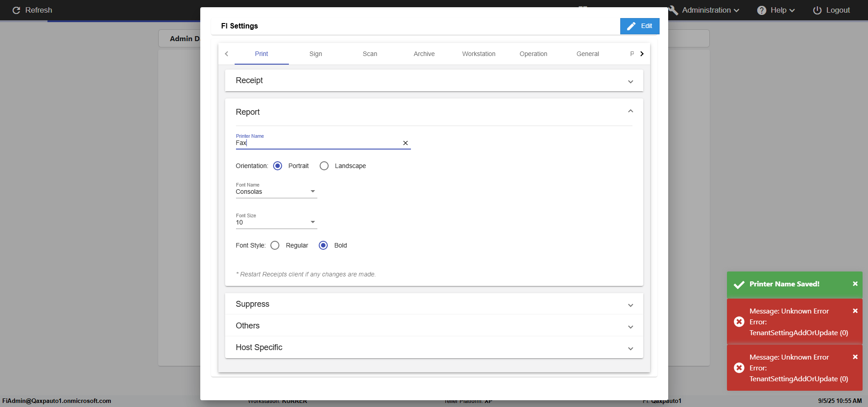The image size is (868, 407).
Task: Close the first Unknown Error notification
Action: pyautogui.click(x=855, y=311)
